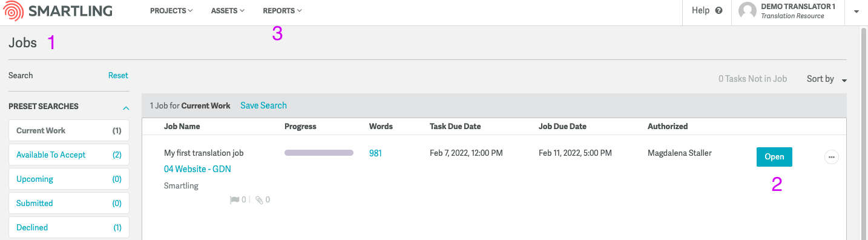The image size is (868, 240).
Task: Click the job progress bar
Action: (319, 153)
